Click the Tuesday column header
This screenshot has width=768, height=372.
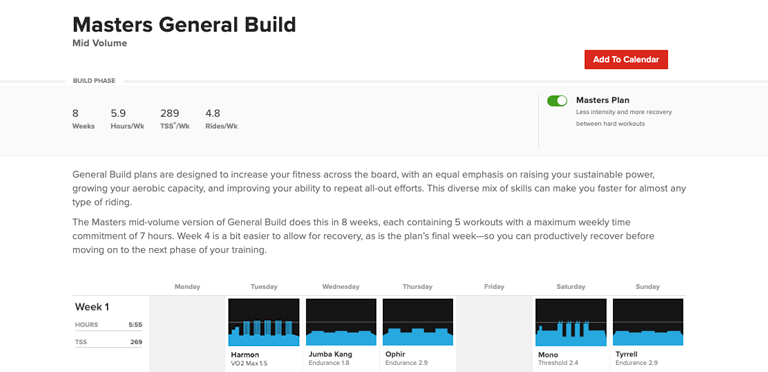[x=264, y=287]
